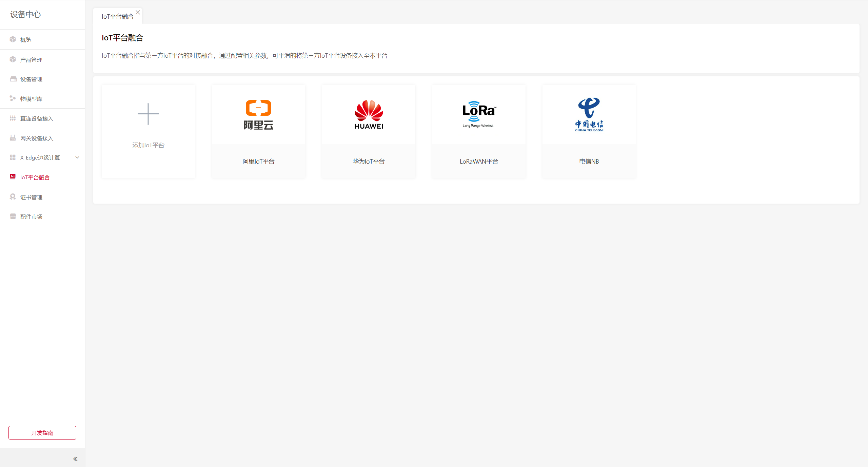
Task: Click the 证书管理 certificate icon
Action: 13,197
